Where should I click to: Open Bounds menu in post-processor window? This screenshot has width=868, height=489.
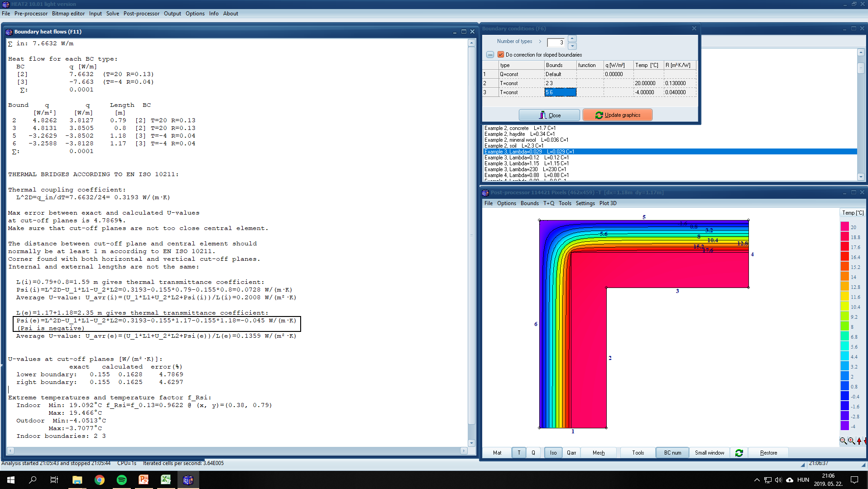[529, 203]
